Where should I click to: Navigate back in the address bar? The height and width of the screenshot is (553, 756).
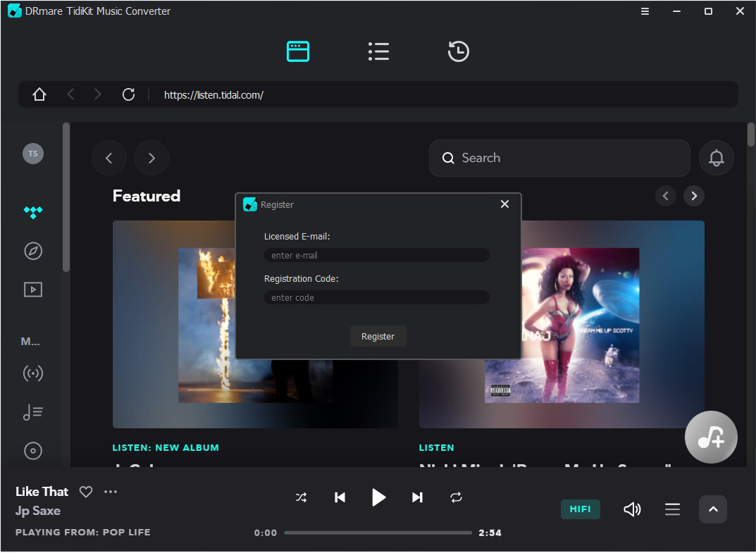click(70, 94)
